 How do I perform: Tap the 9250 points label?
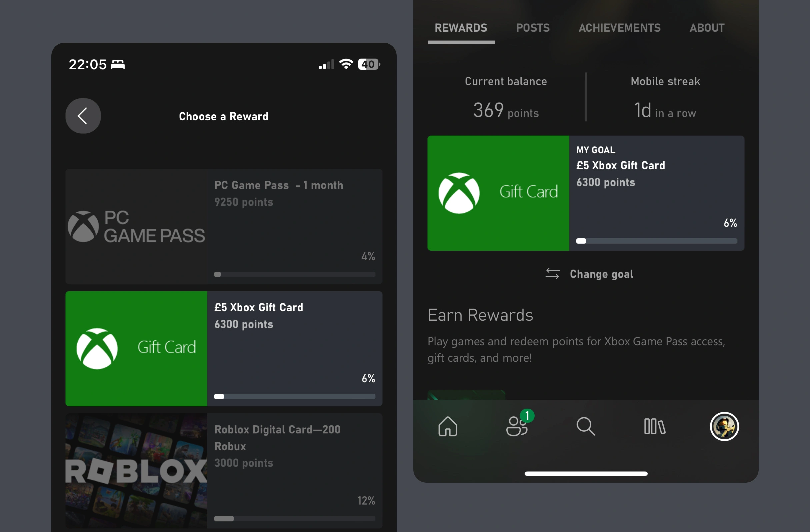pos(244,202)
